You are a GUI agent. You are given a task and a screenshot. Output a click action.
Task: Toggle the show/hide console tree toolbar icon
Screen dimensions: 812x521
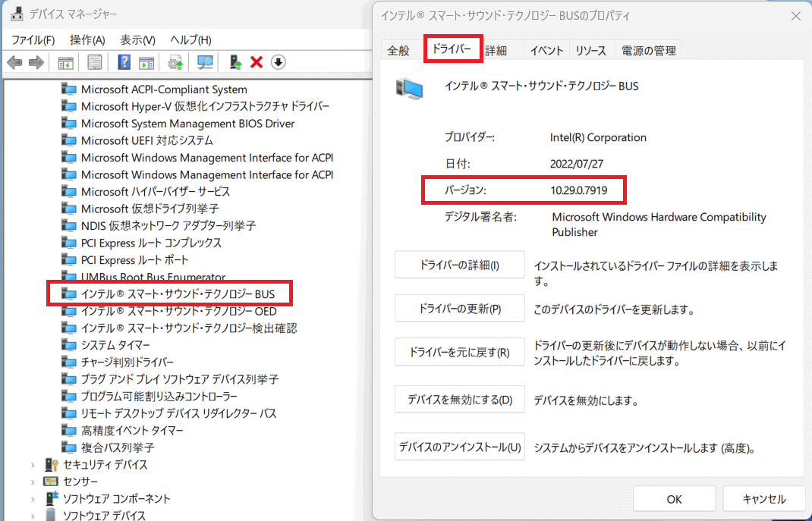point(66,63)
